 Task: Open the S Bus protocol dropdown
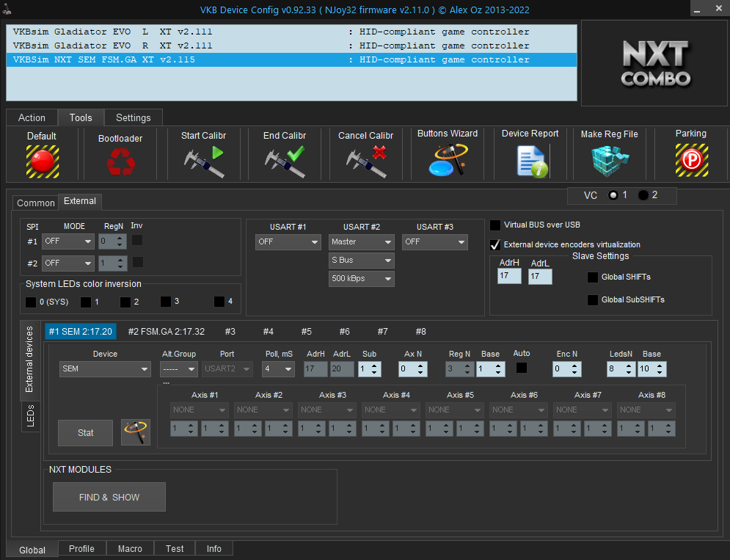coord(361,260)
